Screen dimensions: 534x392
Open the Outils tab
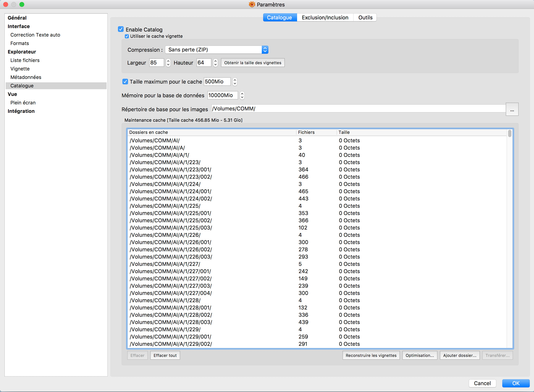coord(365,18)
